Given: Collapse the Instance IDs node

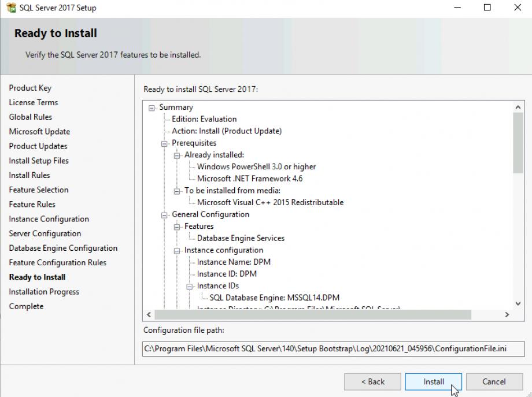Looking at the screenshot, I should point(189,285).
